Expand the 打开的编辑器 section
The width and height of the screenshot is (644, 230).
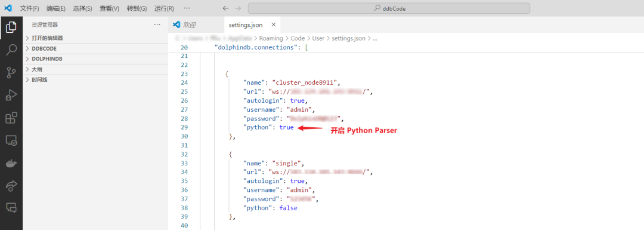(x=95, y=38)
